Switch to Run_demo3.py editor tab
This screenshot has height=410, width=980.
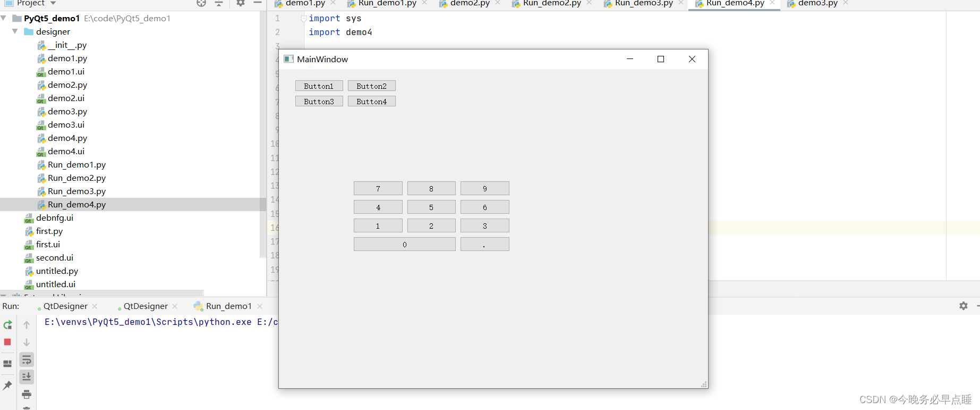[x=644, y=4]
